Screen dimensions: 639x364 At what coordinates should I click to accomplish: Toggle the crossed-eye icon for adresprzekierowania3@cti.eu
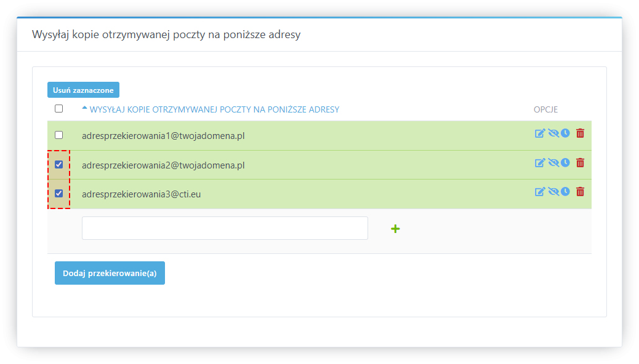click(x=553, y=192)
